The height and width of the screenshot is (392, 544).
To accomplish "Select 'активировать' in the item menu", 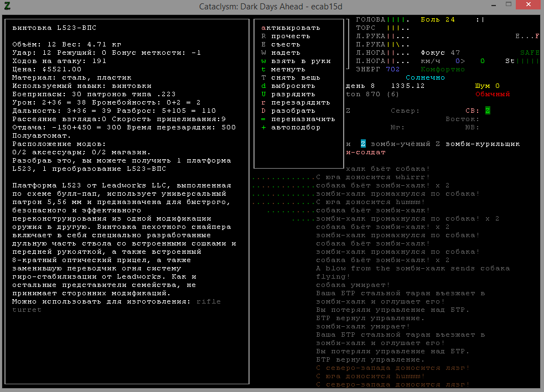I will [x=291, y=28].
